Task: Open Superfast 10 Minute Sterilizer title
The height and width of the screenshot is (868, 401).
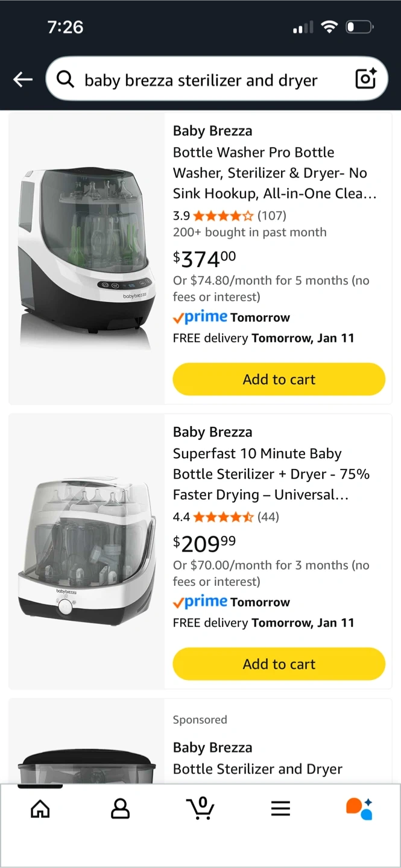Action: point(271,474)
